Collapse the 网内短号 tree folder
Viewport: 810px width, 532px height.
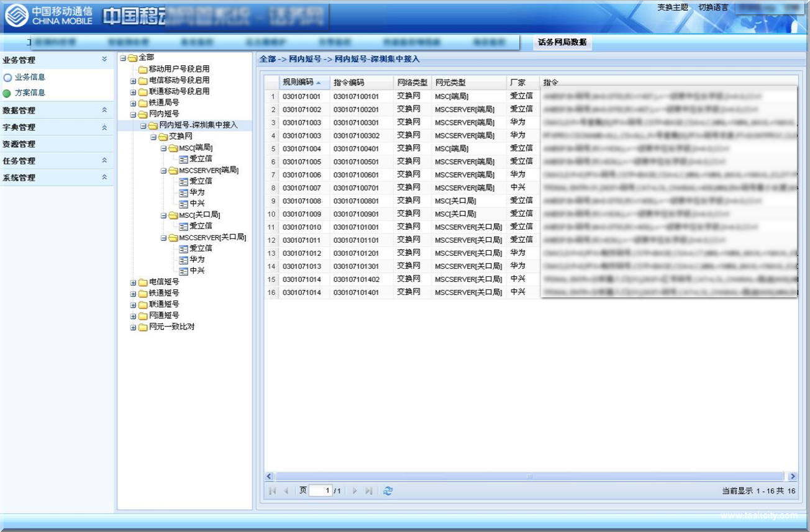[133, 115]
